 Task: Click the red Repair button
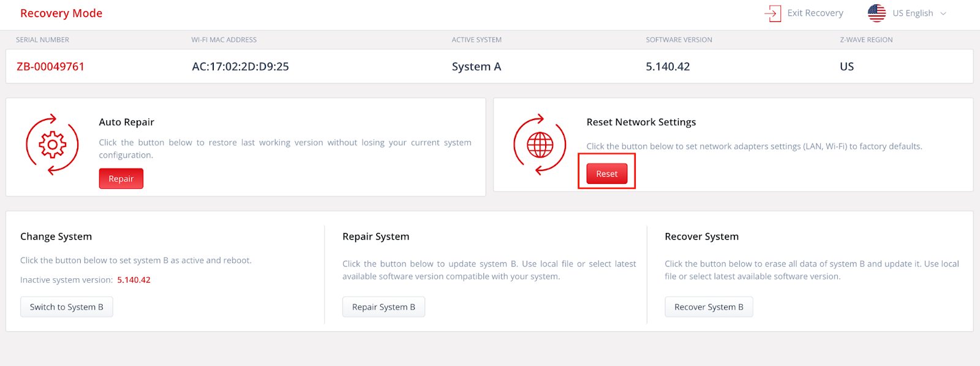pos(121,178)
